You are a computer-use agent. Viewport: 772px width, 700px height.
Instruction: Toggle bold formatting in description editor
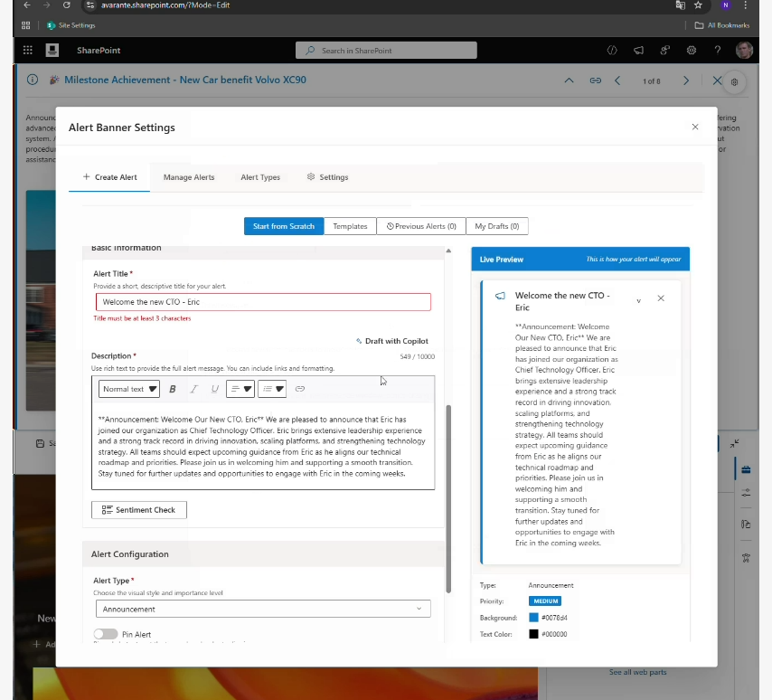pos(173,389)
